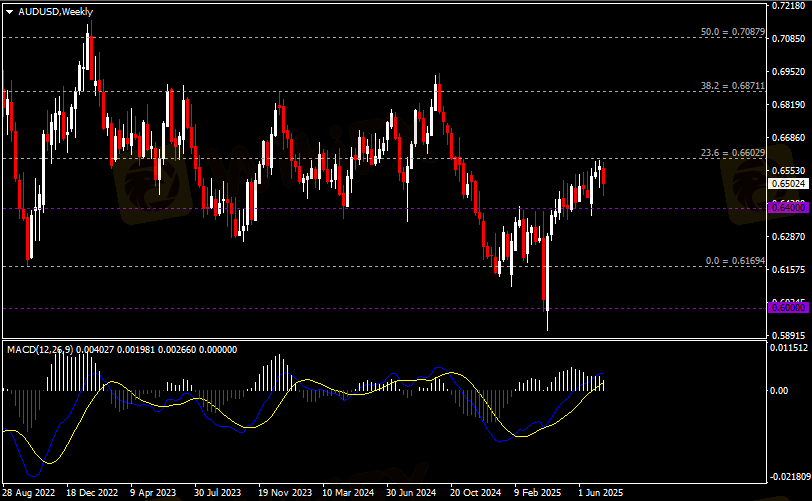Click MACD scale value -0.021809
This screenshot has height=501, width=812.
[790, 477]
